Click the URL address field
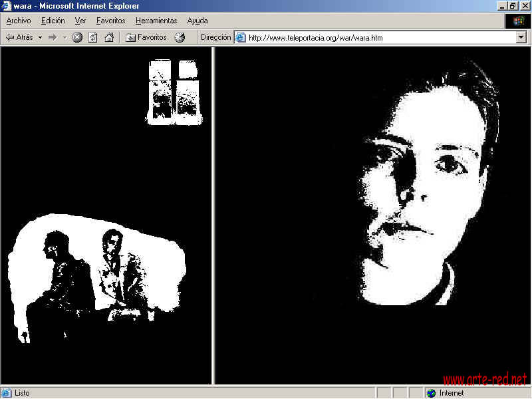 click(379, 38)
